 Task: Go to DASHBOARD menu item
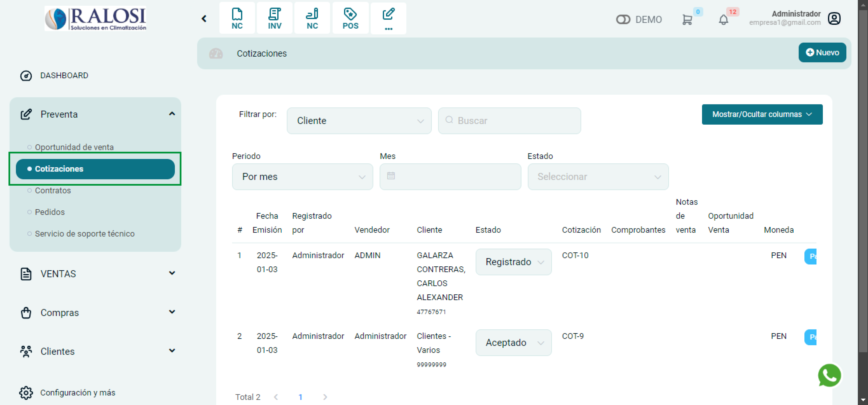tap(64, 75)
